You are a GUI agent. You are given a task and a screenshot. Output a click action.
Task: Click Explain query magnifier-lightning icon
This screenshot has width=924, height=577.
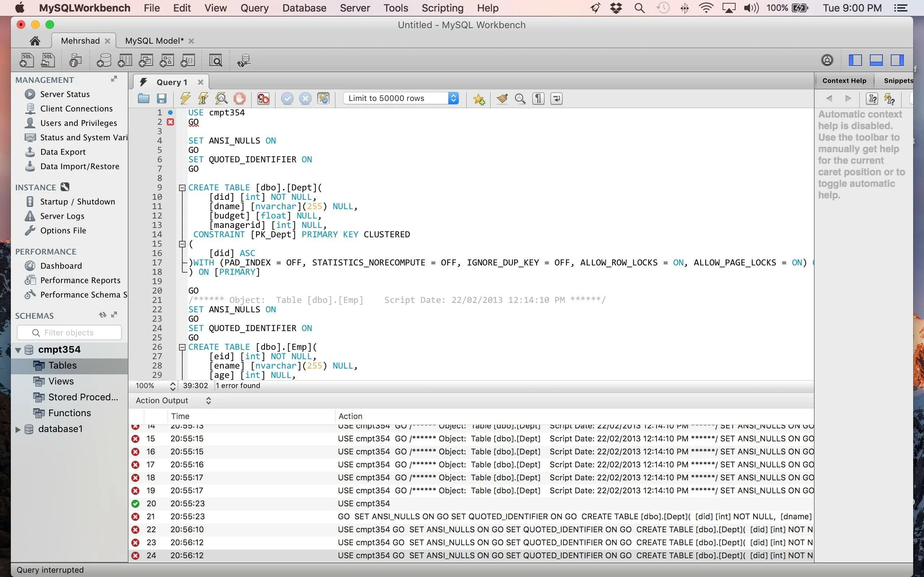(222, 98)
